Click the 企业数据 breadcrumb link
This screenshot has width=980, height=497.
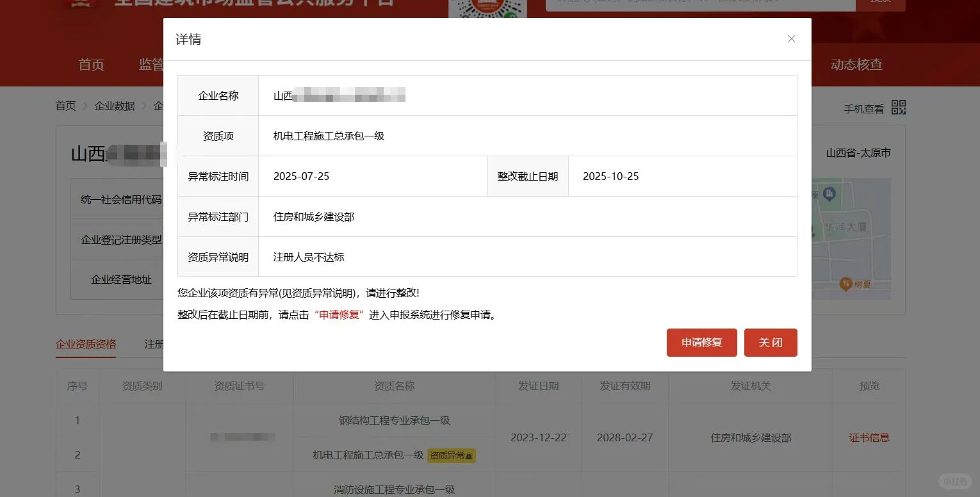point(115,106)
